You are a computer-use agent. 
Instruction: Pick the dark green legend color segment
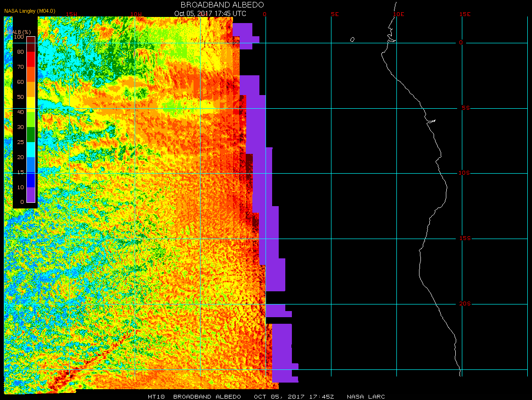[31, 134]
